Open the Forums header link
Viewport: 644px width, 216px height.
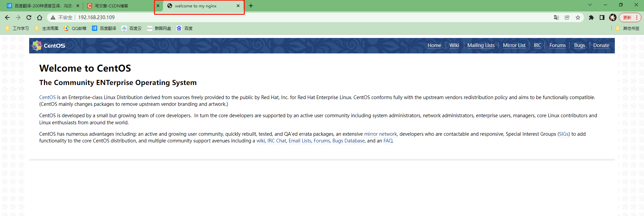[557, 45]
